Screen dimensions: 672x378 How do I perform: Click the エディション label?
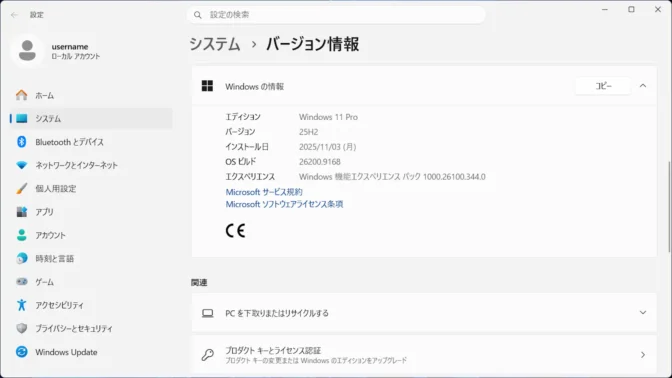pos(243,117)
